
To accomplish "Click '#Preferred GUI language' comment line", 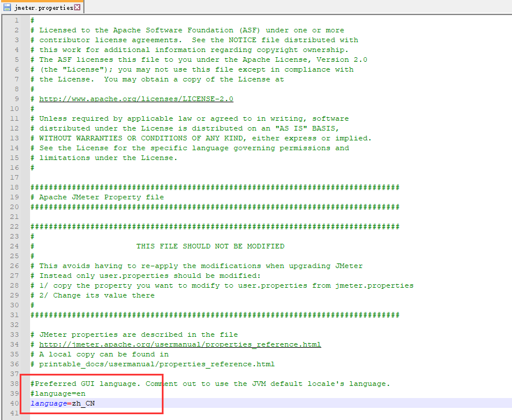I will click(210, 384).
